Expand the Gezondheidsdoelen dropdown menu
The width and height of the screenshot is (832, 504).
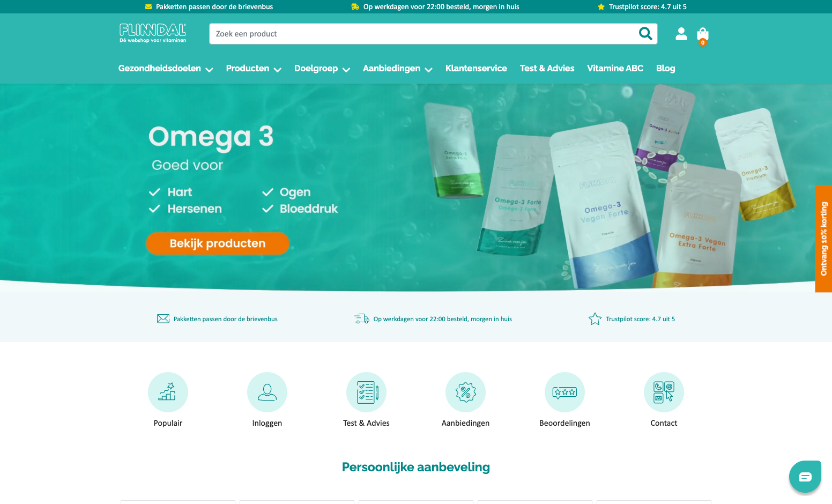pos(166,69)
